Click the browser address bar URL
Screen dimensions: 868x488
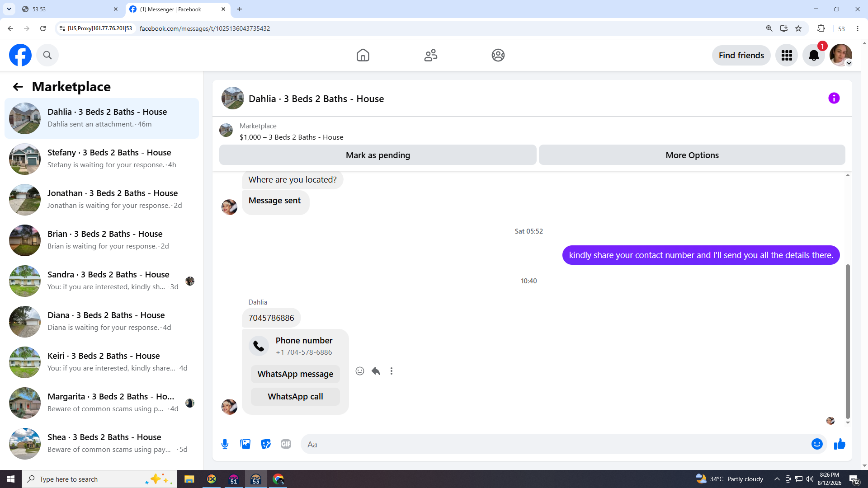click(x=205, y=28)
